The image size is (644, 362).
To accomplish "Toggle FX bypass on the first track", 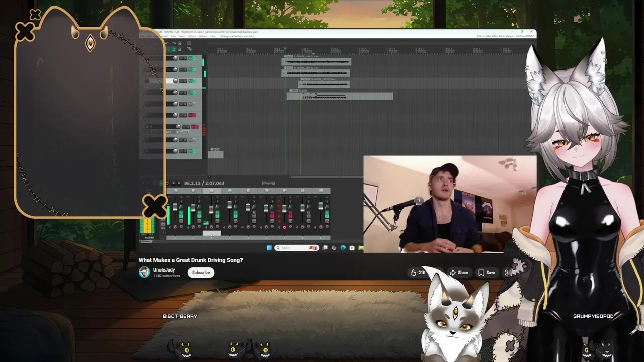I will click(194, 58).
